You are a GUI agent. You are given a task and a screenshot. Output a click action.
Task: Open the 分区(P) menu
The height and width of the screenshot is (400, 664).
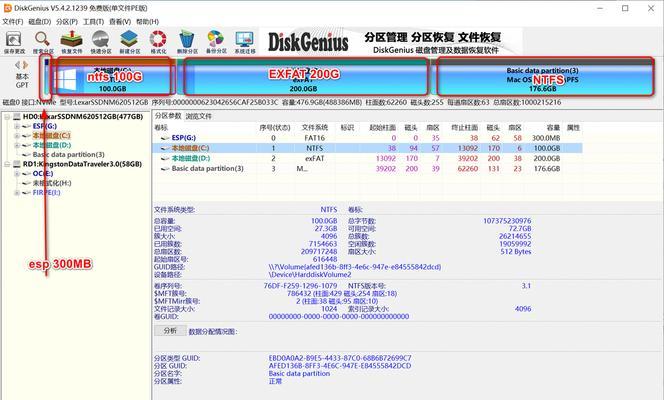click(x=66, y=22)
